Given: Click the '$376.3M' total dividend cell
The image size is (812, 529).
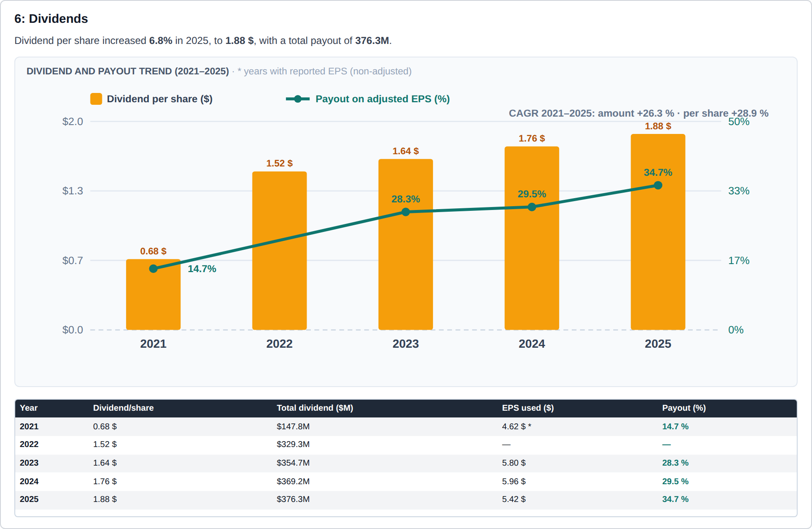Looking at the screenshot, I should tap(293, 499).
